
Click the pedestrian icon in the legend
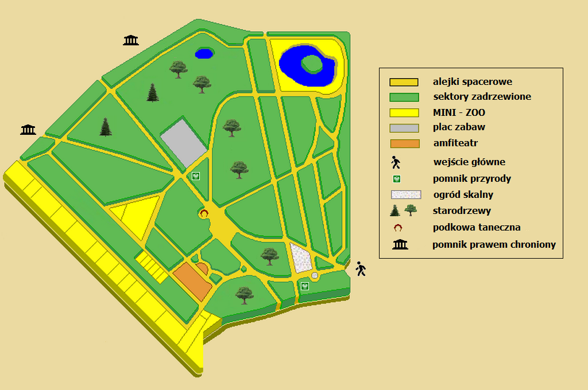(x=396, y=162)
